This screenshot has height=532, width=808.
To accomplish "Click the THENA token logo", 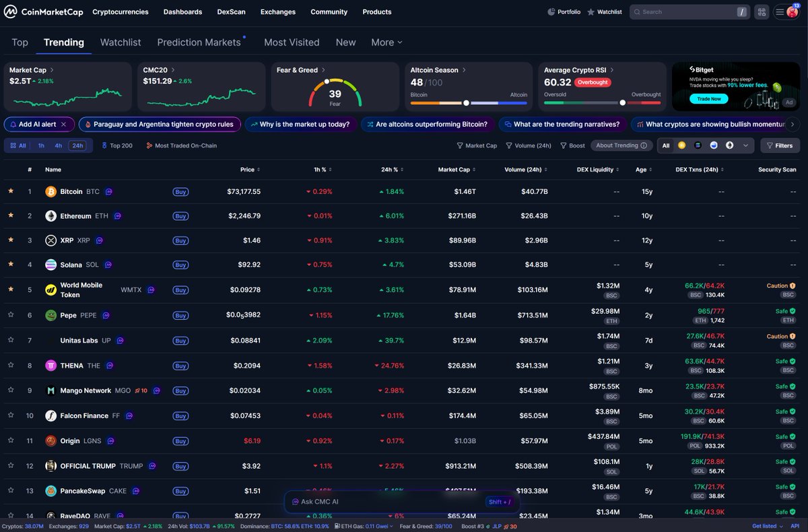I will click(50, 366).
